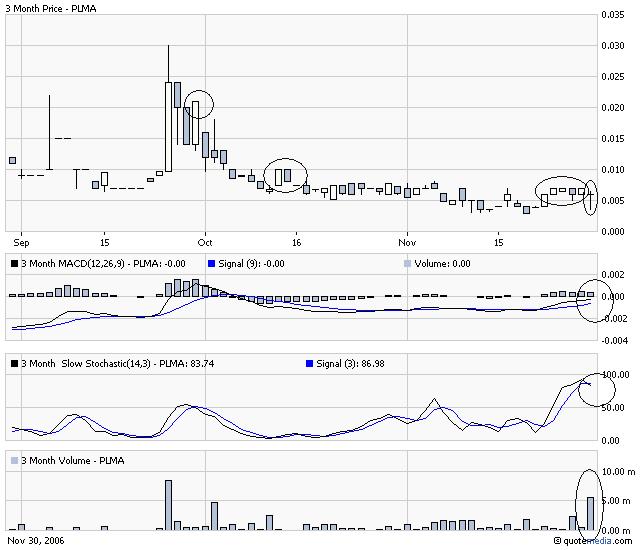Click the 0.015 price axis value
Screen dimensions: 640x550
613,139
